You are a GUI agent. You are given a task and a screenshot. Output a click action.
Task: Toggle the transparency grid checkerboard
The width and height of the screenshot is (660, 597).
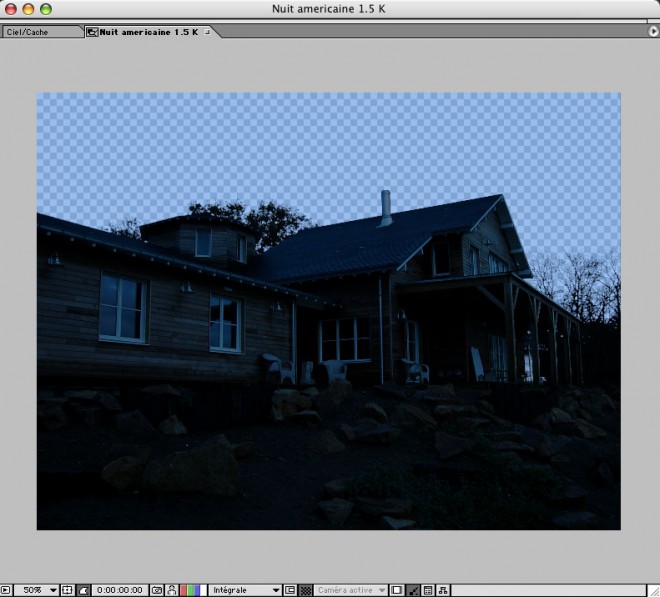[305, 590]
